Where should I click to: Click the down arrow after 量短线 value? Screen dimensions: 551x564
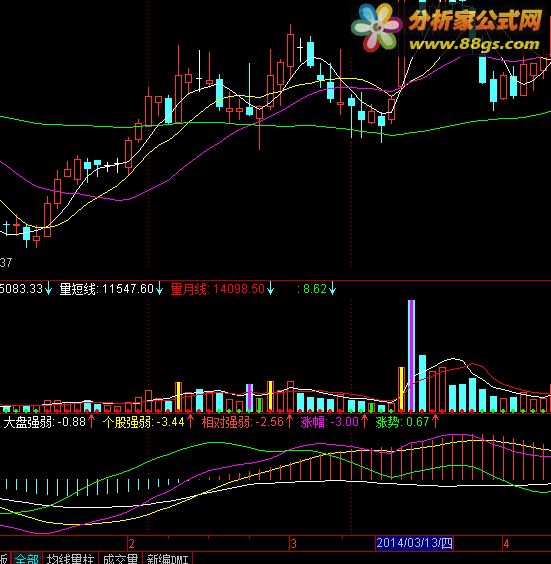[x=159, y=289]
